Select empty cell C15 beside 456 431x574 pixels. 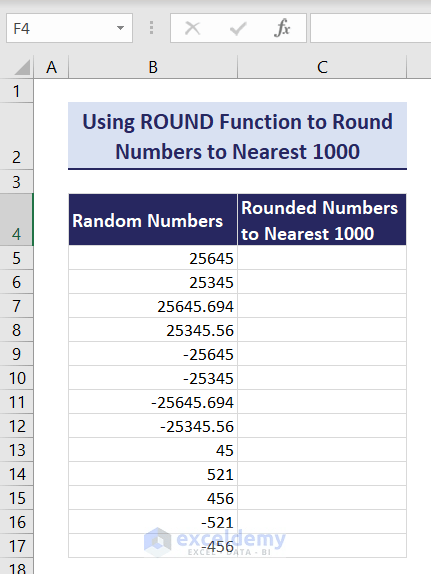(322, 498)
